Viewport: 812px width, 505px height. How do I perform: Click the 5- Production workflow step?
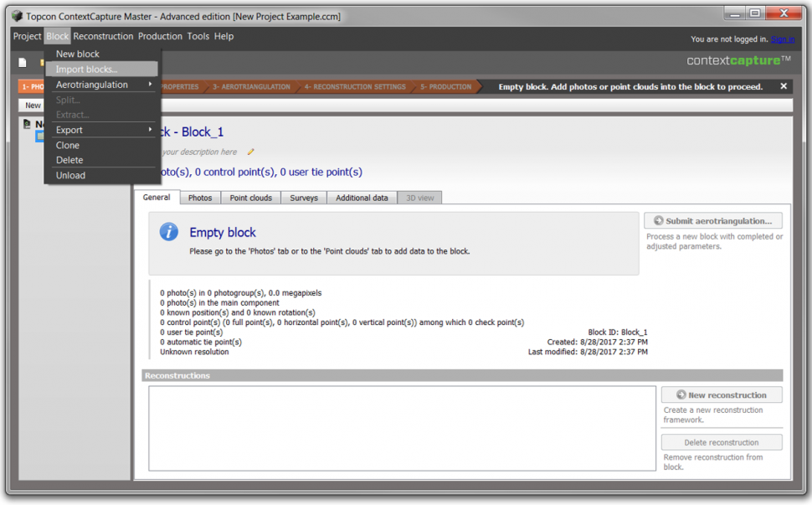click(446, 87)
